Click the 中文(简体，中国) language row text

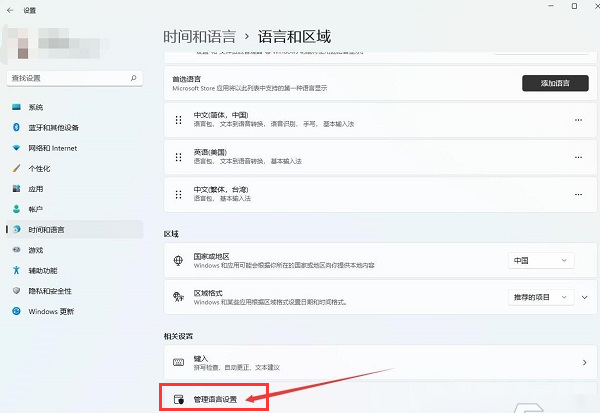221,115
